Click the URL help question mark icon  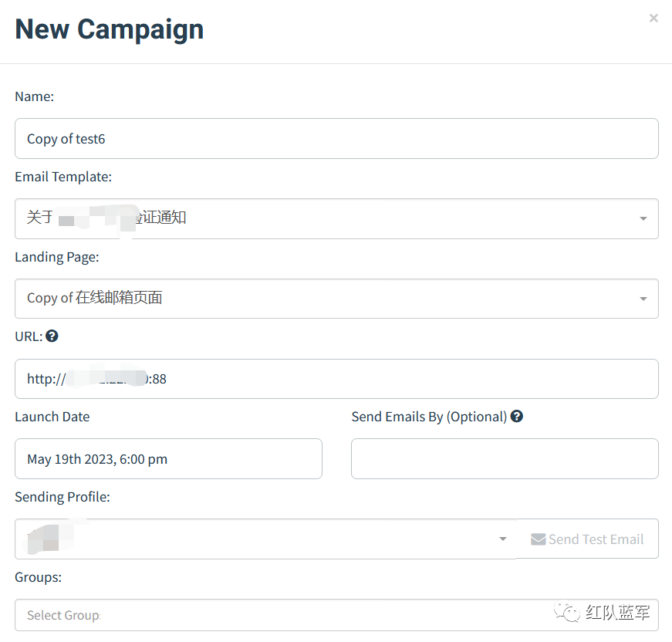pyautogui.click(x=52, y=336)
